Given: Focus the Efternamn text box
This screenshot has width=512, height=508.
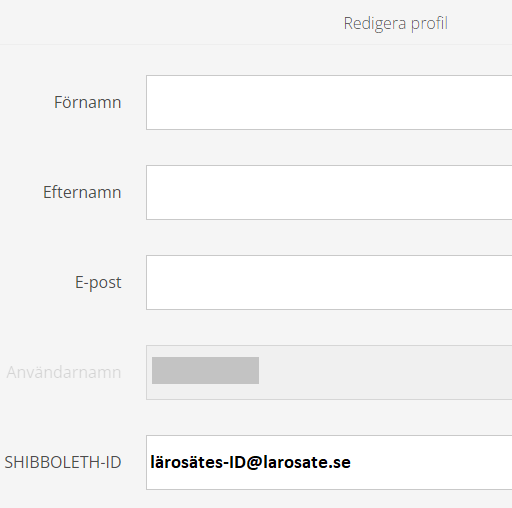Looking at the screenshot, I should click(x=329, y=192).
